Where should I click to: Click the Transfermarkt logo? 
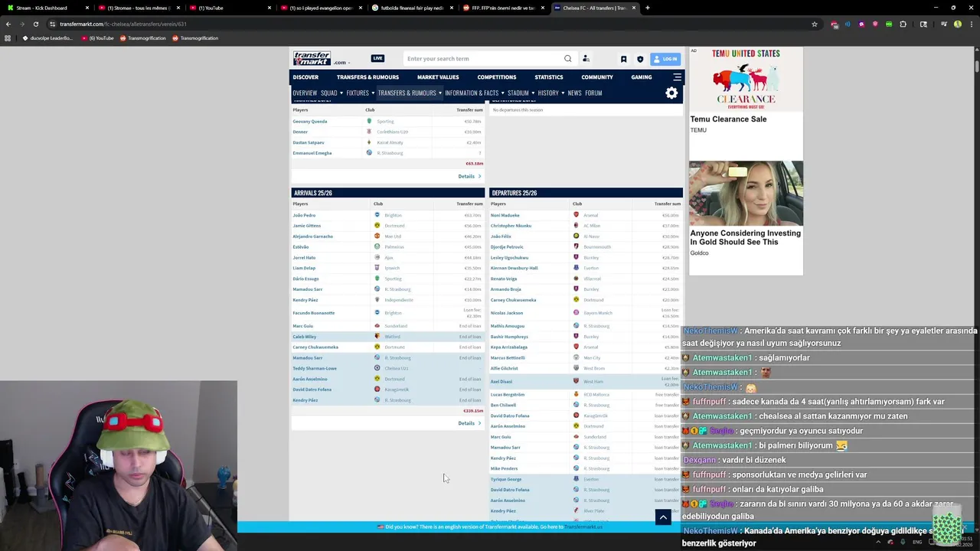coord(312,58)
